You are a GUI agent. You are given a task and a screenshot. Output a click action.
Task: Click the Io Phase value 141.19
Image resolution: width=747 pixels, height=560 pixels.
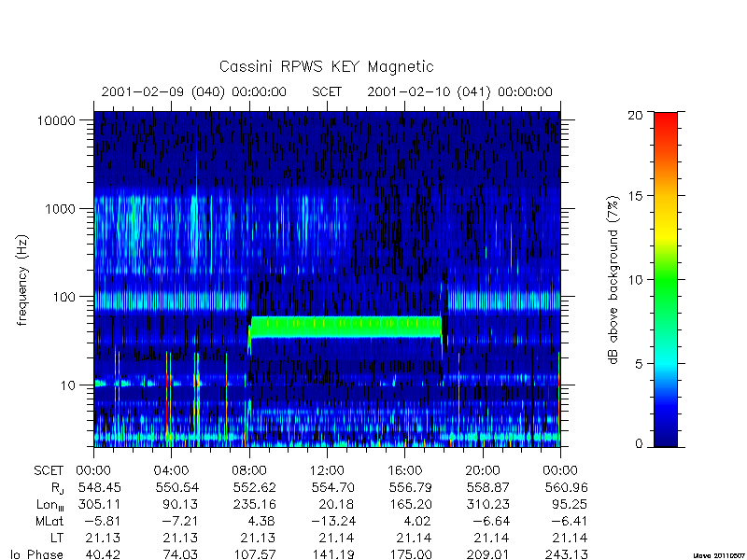click(332, 554)
